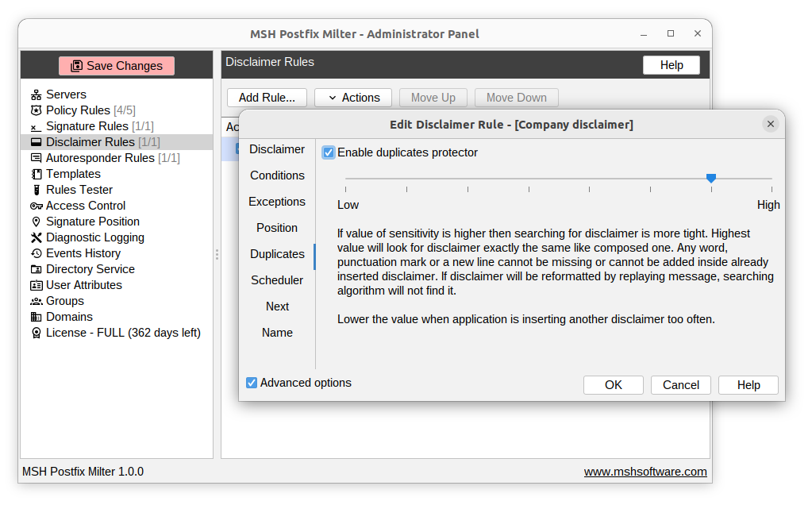The height and width of the screenshot is (505, 812).
Task: Switch to the Conditions tab
Action: click(x=277, y=175)
